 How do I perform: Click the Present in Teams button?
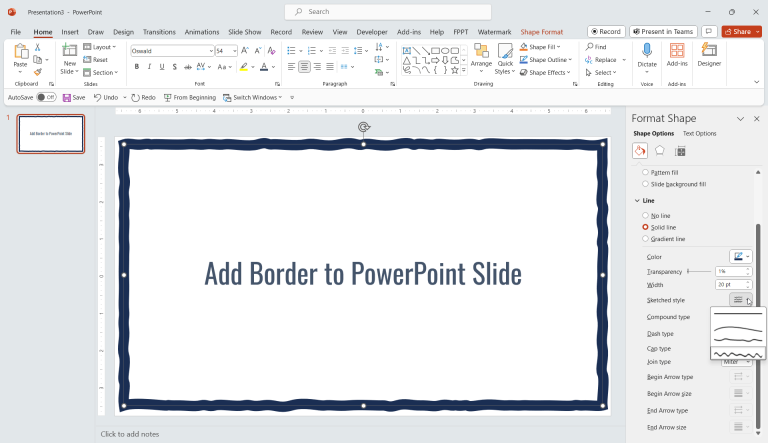665,32
